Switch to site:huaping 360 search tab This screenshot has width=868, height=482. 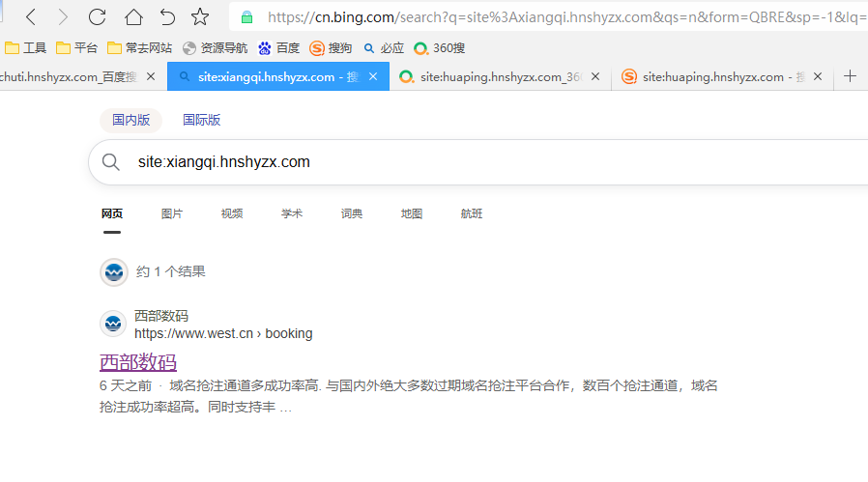(x=501, y=77)
